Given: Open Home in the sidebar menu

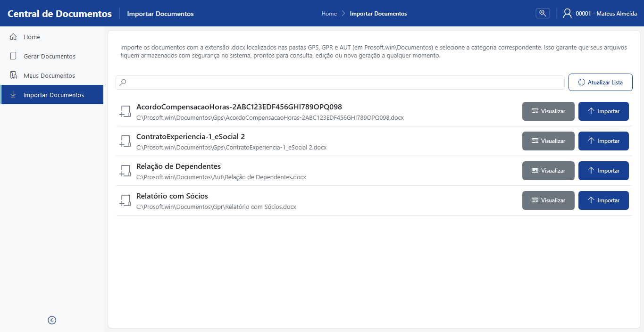Looking at the screenshot, I should click(52, 37).
